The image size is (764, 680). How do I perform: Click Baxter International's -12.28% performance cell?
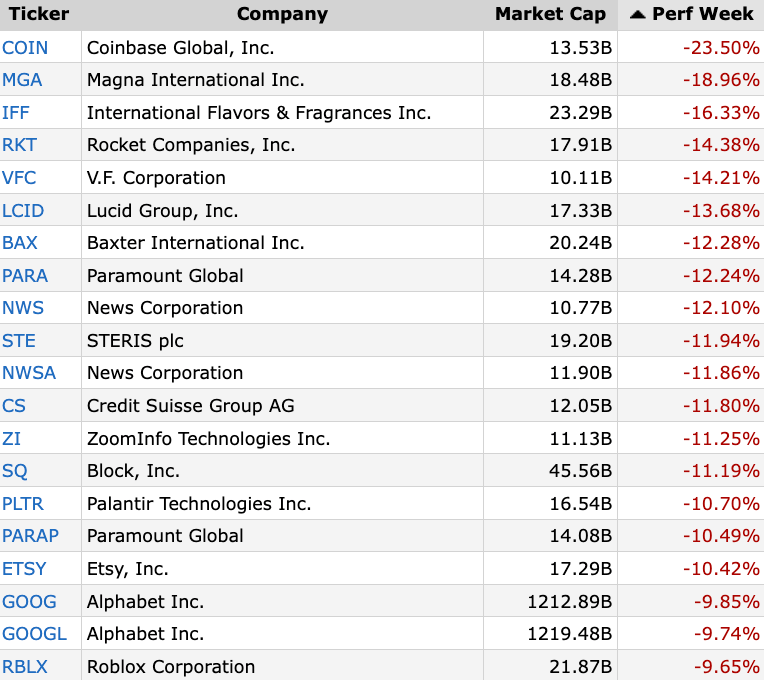(720, 243)
